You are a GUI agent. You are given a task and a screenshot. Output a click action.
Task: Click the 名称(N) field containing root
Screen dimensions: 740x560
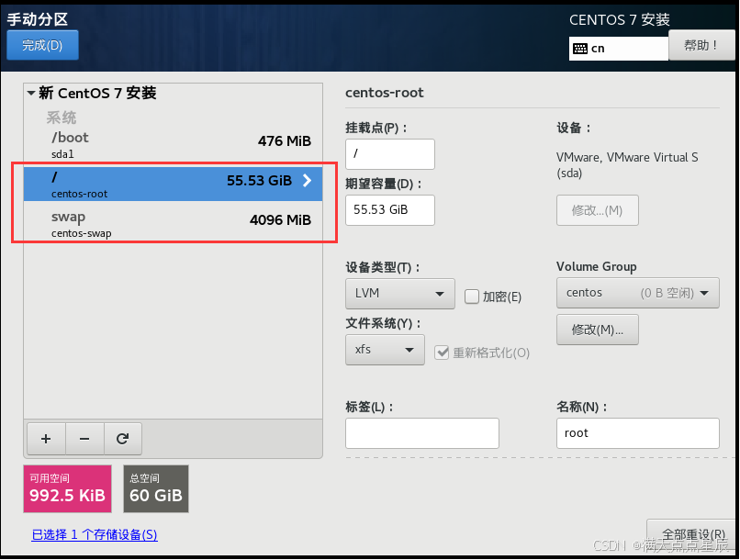[x=637, y=433]
